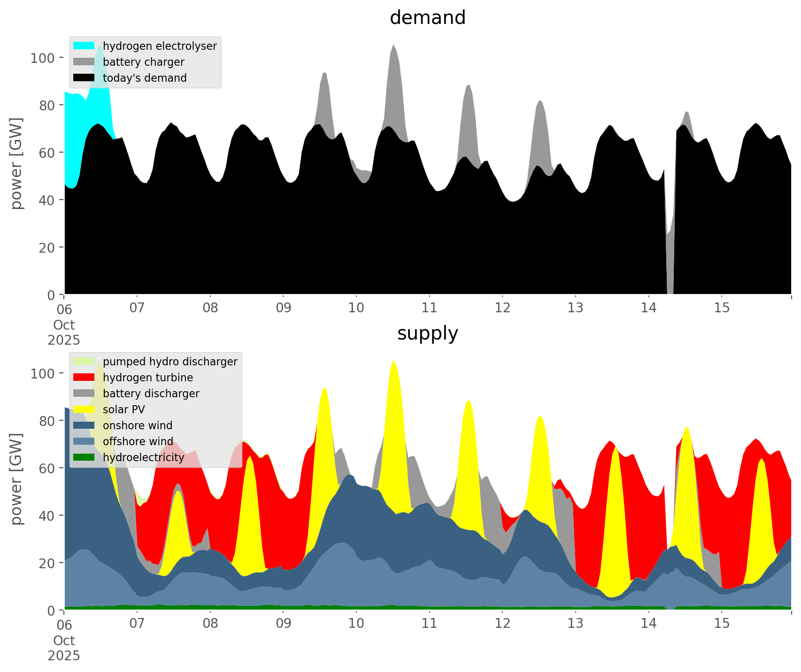This screenshot has width=801, height=672.
Task: Click the 100 y-axis tick on demand chart
Action: pos(43,58)
